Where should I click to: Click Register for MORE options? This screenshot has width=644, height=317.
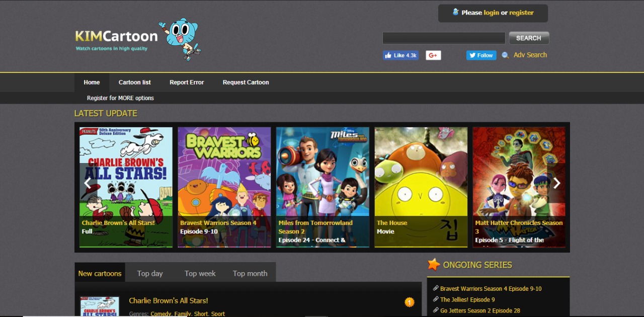(x=120, y=98)
